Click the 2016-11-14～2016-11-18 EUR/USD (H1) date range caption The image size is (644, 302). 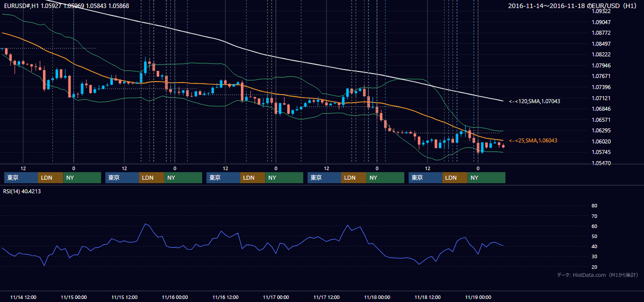coord(573,6)
